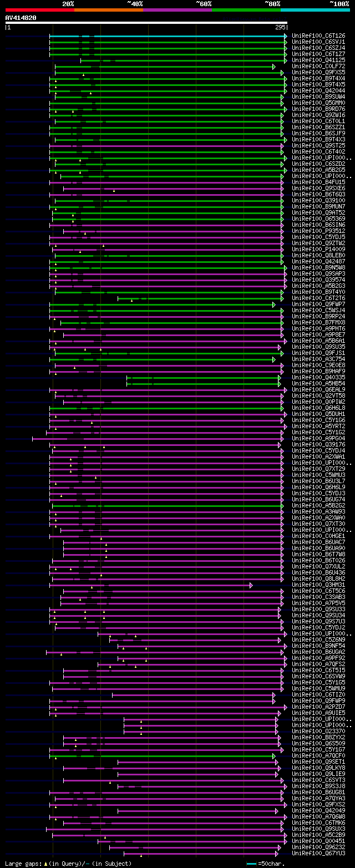This screenshot has width=355, height=868.
Task: Select hit label UniRef100_O65369
Action: pos(318,219)
